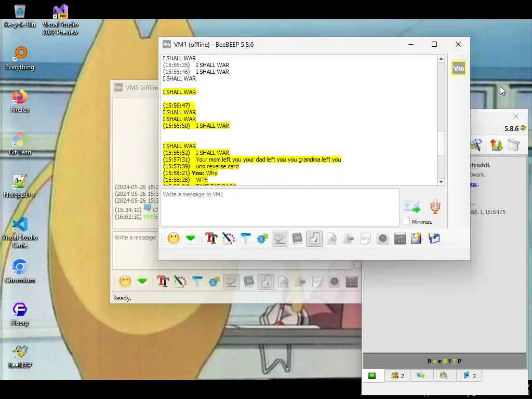This screenshot has width=532, height=399.
Task: Open the blue flag tab showing 2
Action: pos(470,376)
